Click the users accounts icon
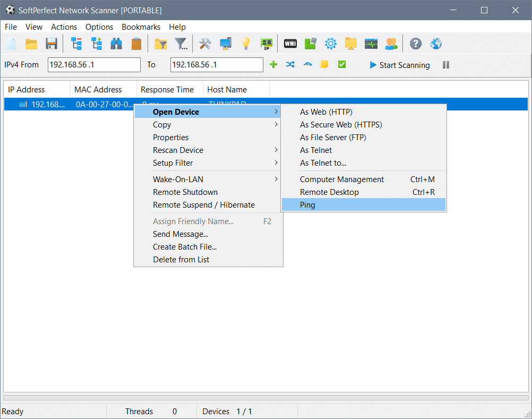532x419 pixels. (391, 44)
